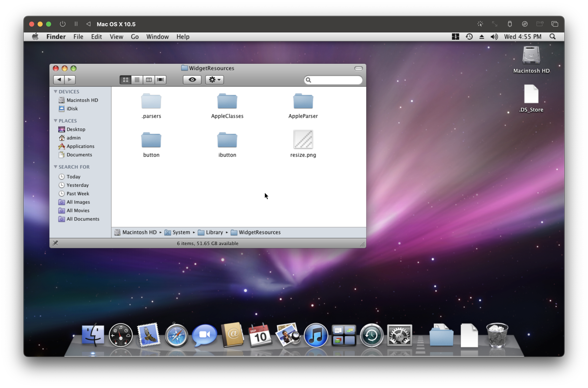Show the Today smart search
This screenshot has height=388, width=588.
tap(69, 177)
